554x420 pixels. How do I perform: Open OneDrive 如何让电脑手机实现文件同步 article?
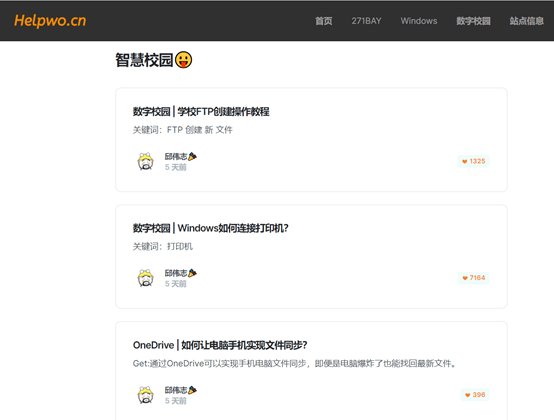220,345
